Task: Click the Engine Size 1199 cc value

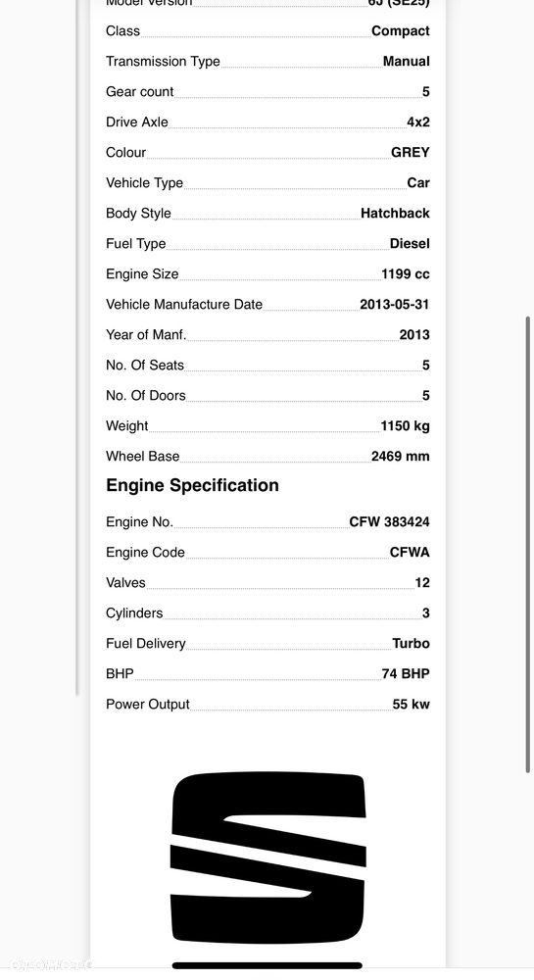Action: point(406,273)
